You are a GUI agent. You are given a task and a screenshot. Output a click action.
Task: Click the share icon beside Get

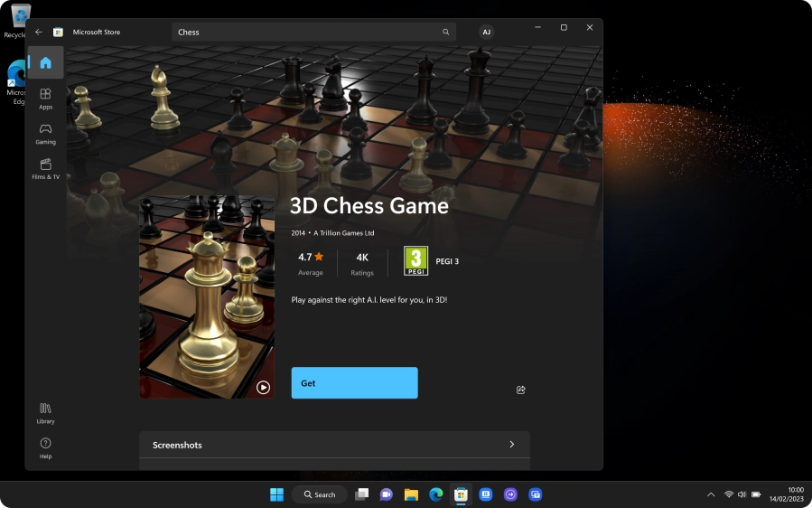(x=520, y=390)
